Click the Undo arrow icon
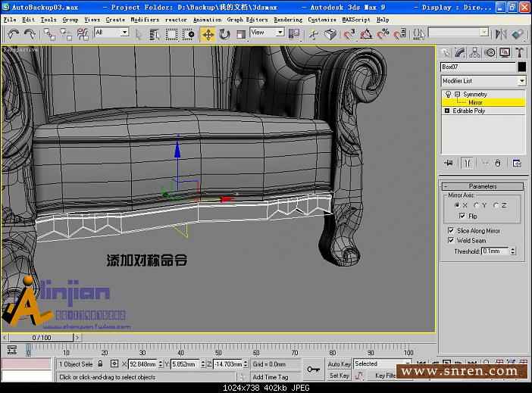 coord(13,34)
